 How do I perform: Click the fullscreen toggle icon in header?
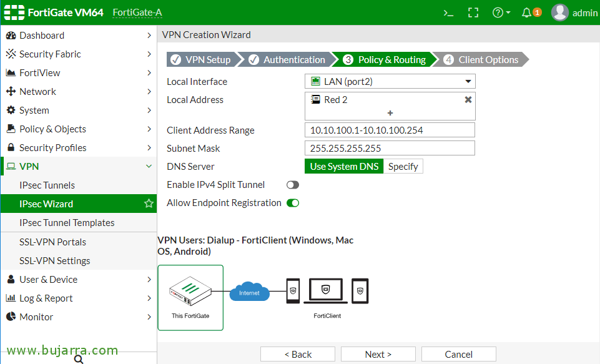[473, 12]
